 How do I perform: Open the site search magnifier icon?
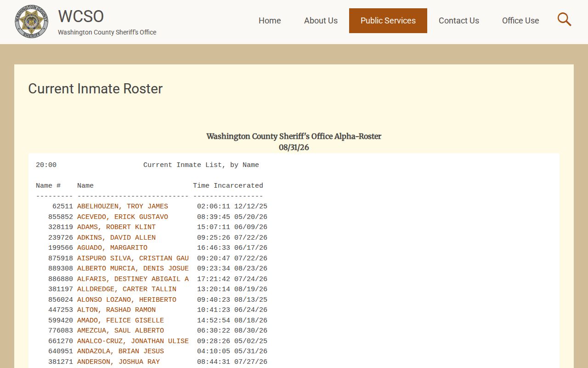tap(564, 19)
